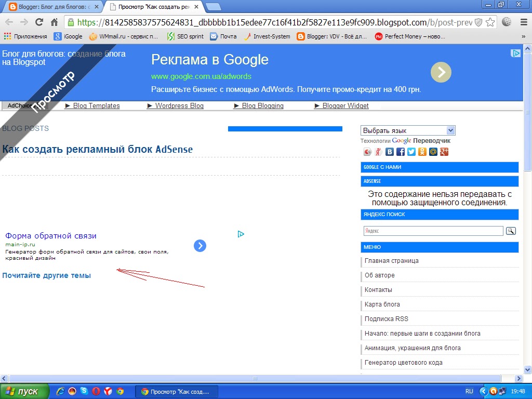Open a new browser tab
The width and height of the screenshot is (532, 399).
[213, 7]
